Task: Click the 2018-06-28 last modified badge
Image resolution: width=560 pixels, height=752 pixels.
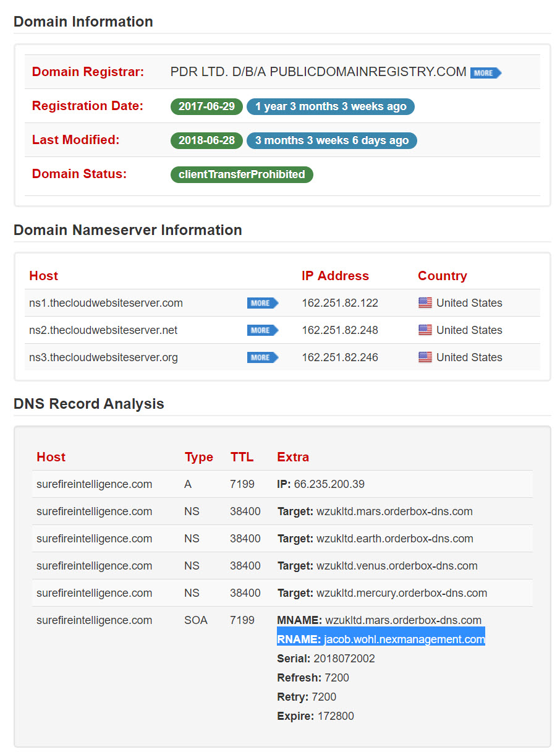Action: point(206,140)
